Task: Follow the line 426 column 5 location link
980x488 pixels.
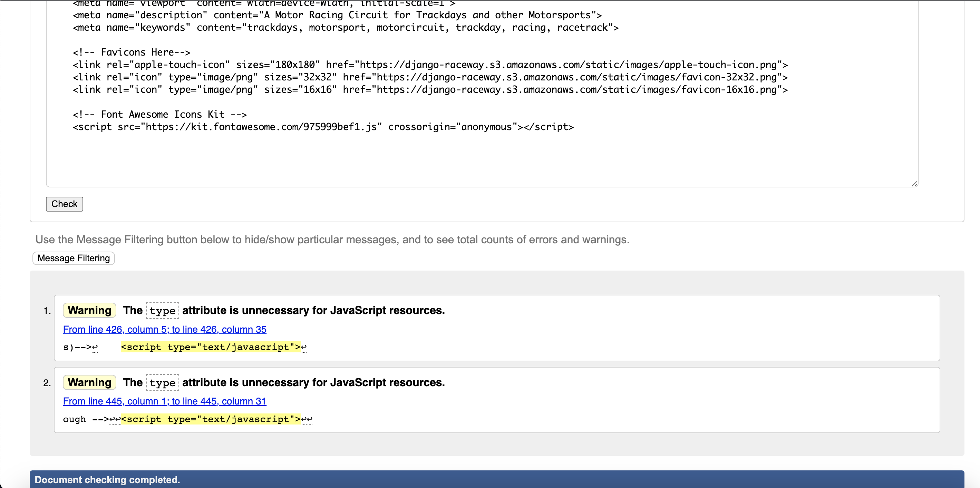Action: (164, 329)
